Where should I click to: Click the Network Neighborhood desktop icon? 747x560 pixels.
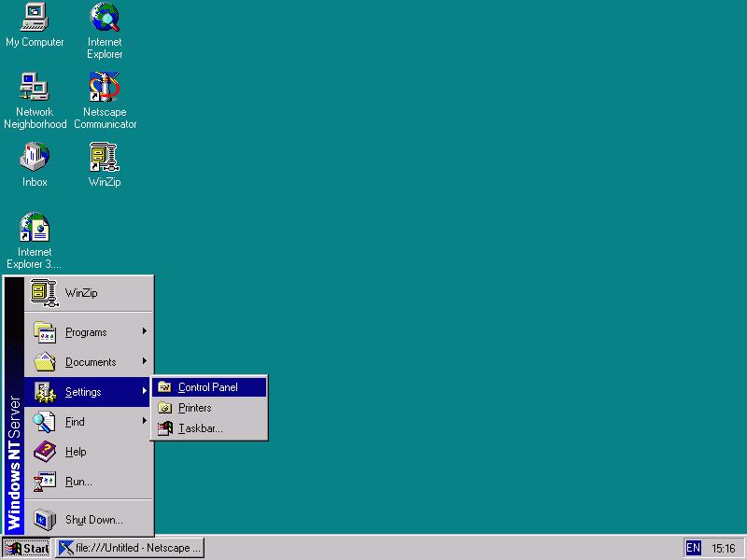(35, 88)
